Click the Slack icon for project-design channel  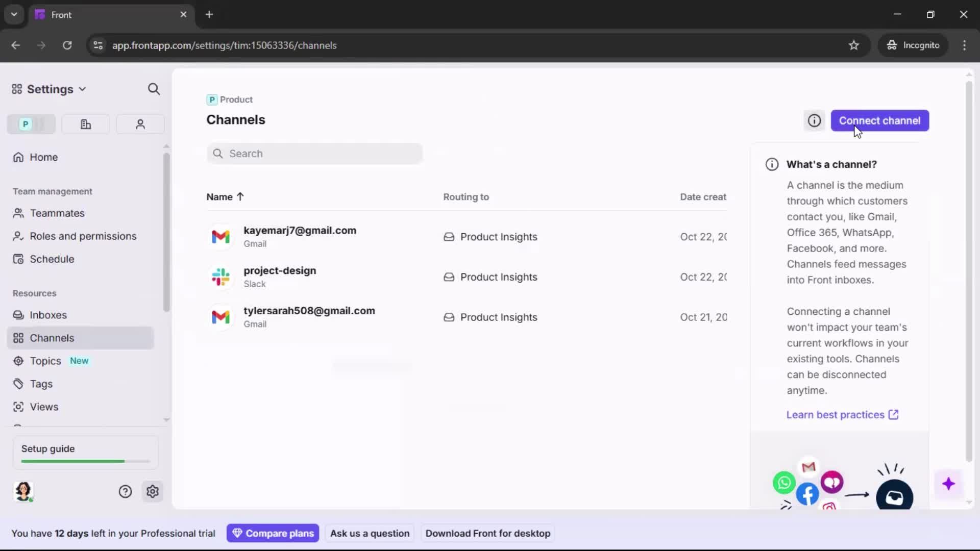[x=220, y=277]
